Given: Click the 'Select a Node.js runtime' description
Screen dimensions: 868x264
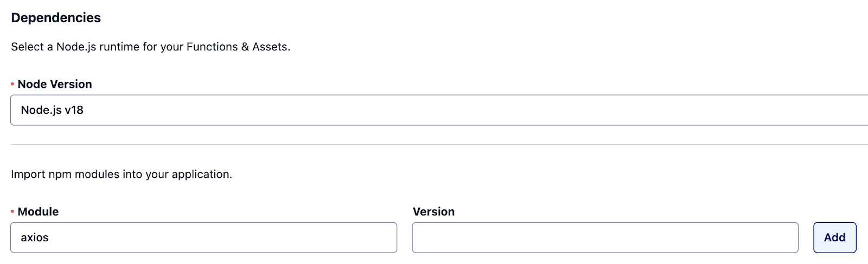Looking at the screenshot, I should tap(151, 47).
